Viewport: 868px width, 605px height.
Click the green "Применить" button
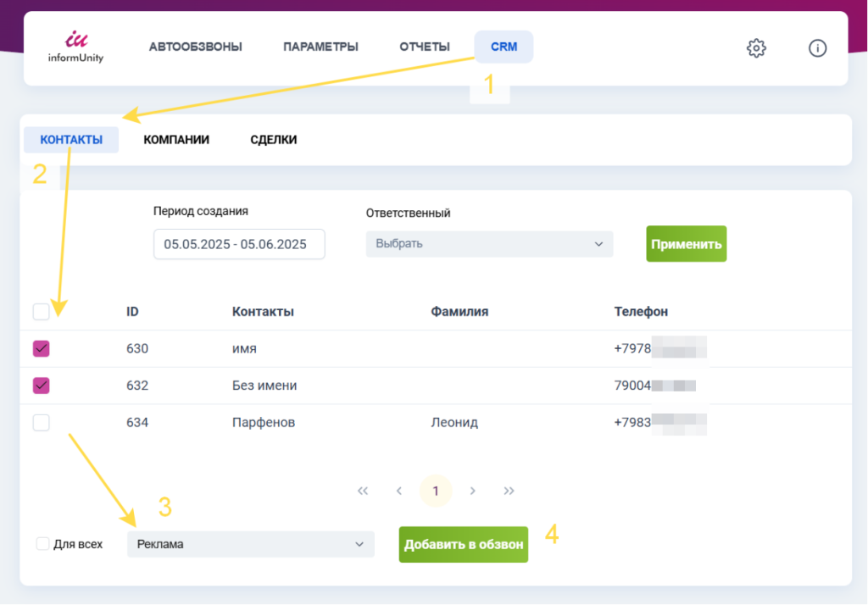pos(686,244)
